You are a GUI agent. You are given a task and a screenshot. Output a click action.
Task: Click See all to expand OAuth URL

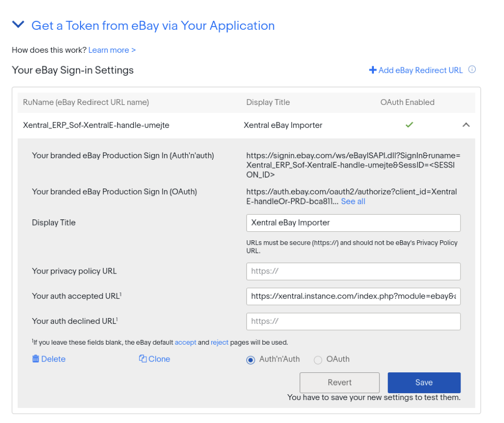pyautogui.click(x=353, y=202)
